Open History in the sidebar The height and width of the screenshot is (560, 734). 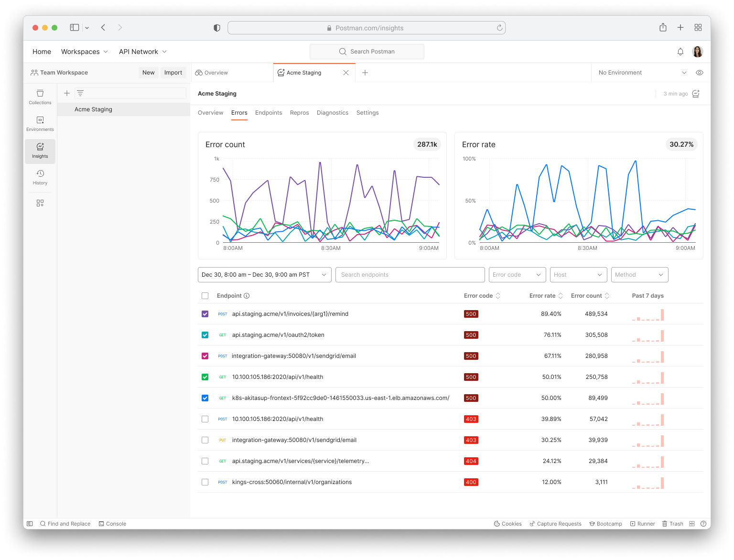(x=40, y=177)
